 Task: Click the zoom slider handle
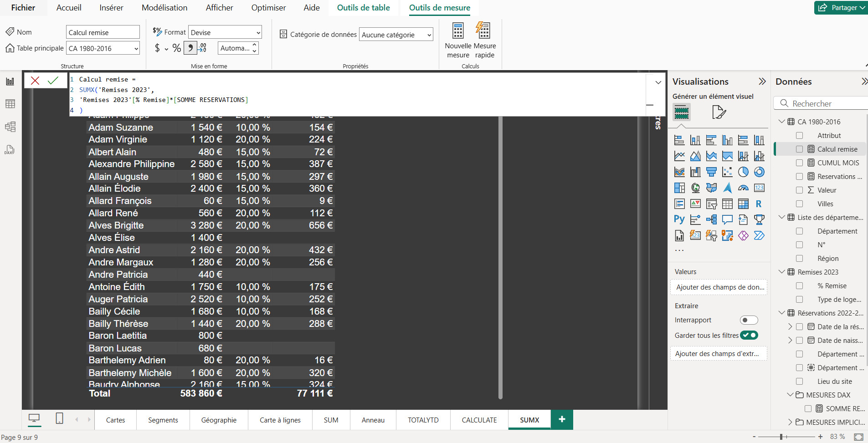point(781,437)
